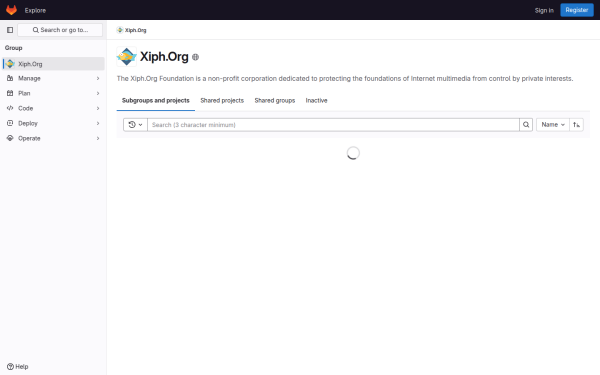600x375 pixels.
Task: Click the Xiph.Org Foundation description text
Action: click(x=345, y=78)
